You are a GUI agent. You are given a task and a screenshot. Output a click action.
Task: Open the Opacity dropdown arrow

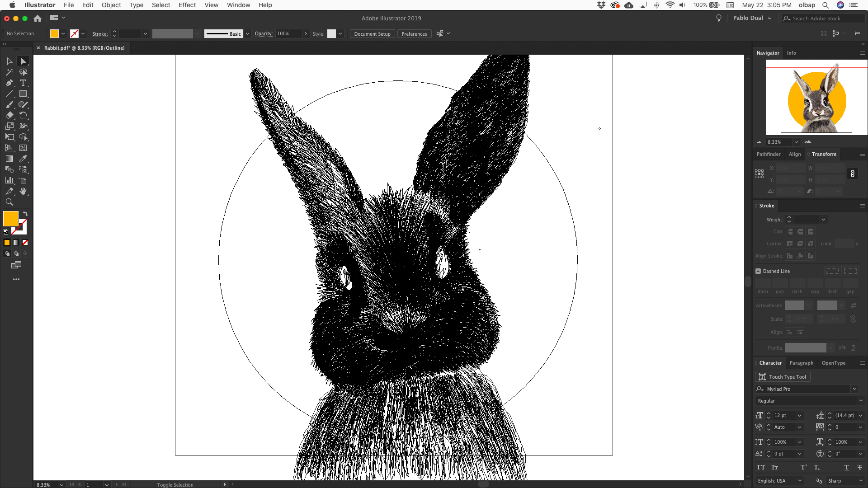click(306, 34)
